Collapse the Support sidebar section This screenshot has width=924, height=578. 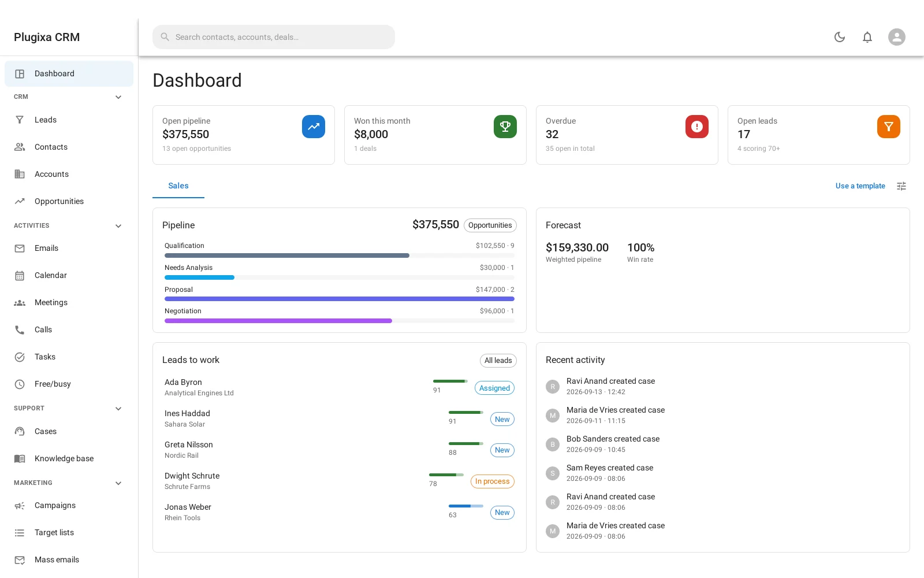click(x=118, y=409)
